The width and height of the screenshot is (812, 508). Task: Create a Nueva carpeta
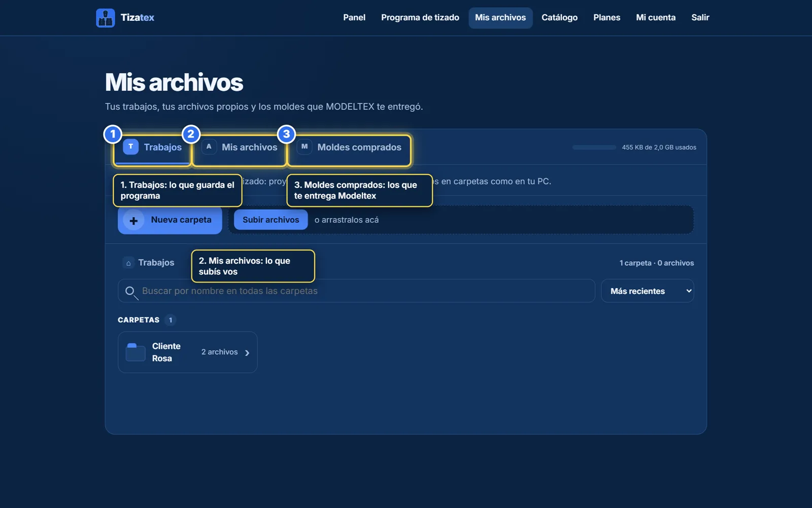[x=170, y=220]
